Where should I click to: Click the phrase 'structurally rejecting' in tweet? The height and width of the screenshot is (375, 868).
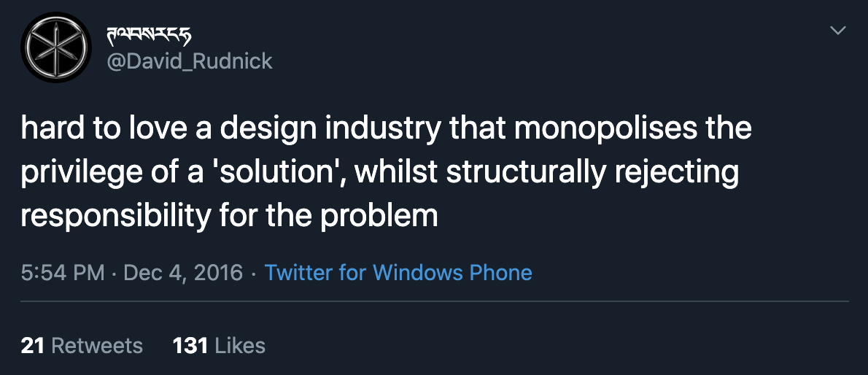592,172
